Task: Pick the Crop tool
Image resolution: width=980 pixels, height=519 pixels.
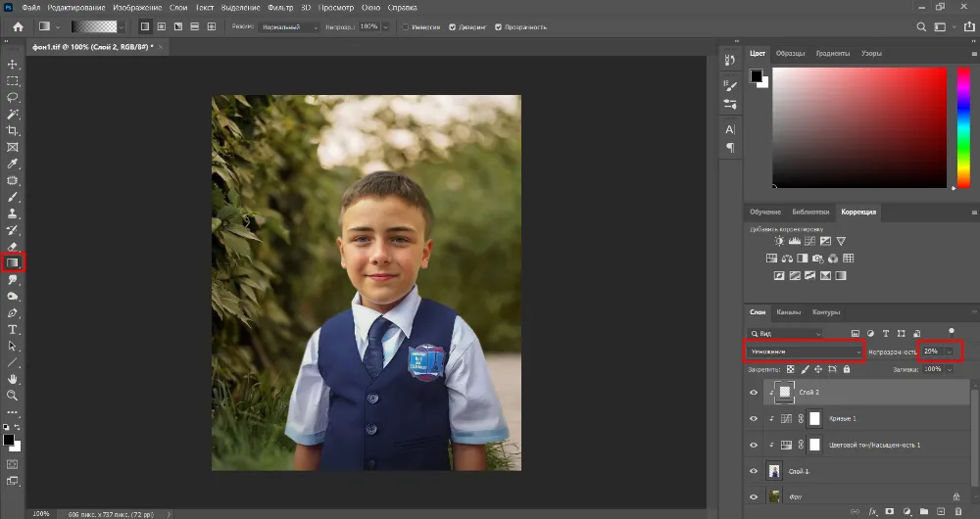Action: click(x=13, y=130)
